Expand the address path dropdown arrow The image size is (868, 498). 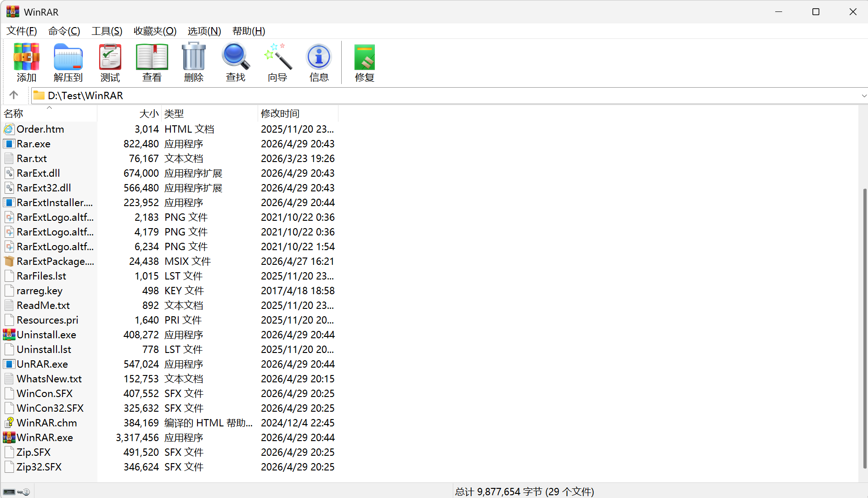pos(863,95)
